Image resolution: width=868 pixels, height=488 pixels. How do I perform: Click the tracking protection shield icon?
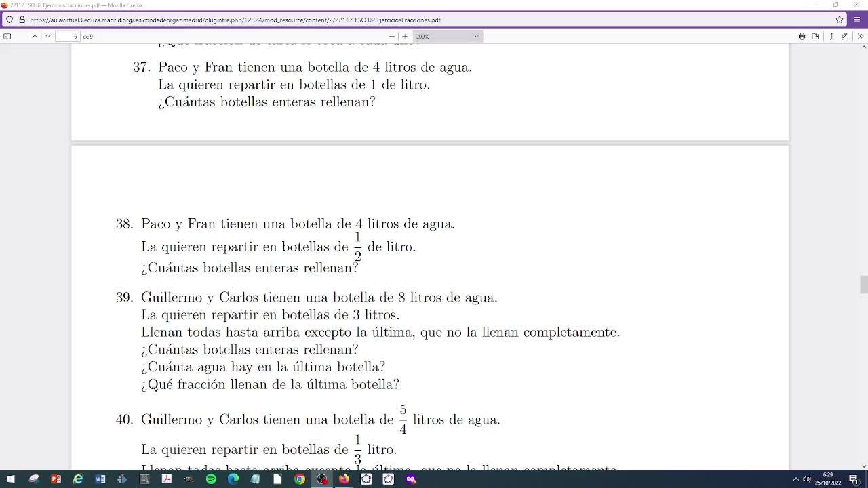(9, 20)
